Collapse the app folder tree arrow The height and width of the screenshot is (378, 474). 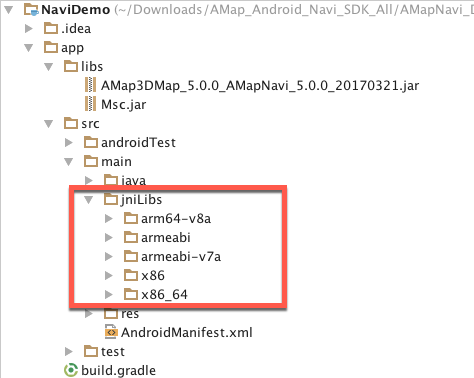point(29,48)
